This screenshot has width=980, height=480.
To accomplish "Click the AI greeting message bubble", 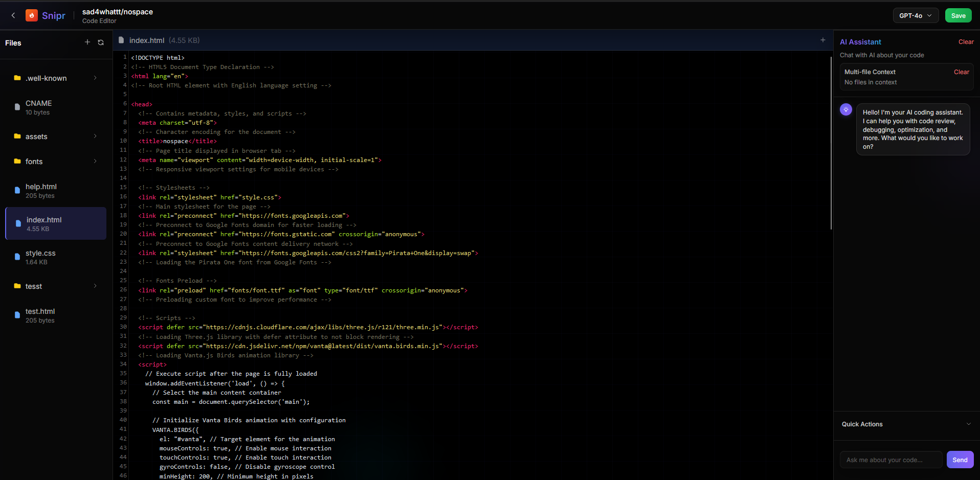I will click(913, 129).
